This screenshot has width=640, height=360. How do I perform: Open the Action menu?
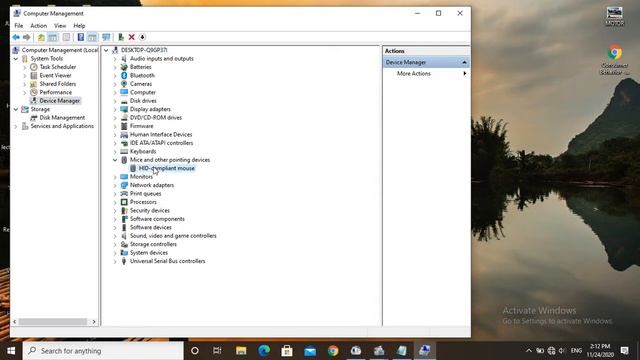[x=38, y=26]
